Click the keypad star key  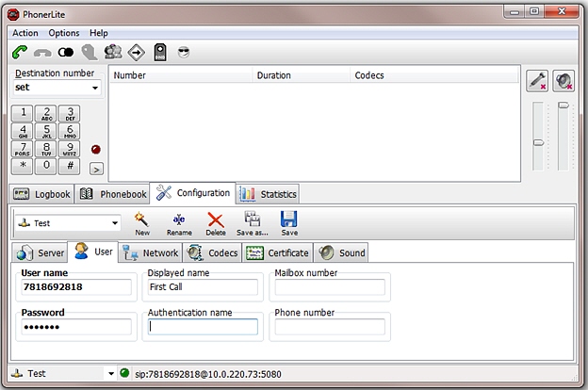pos(23,166)
